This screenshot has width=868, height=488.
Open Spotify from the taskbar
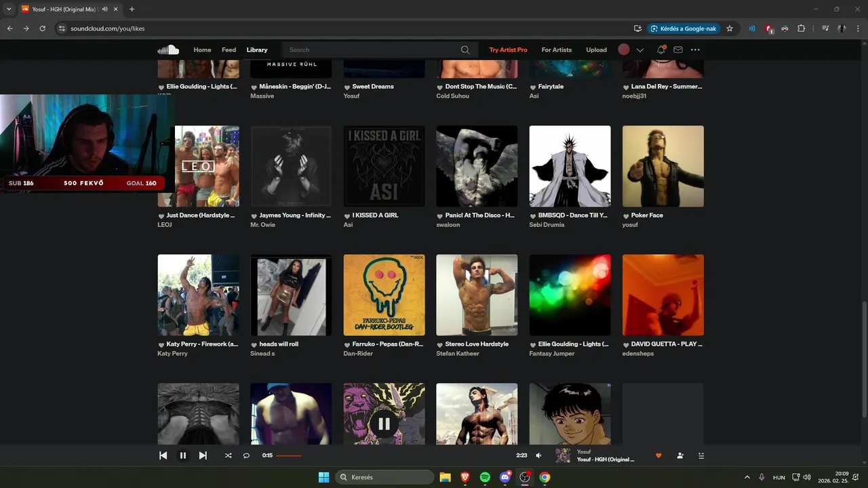pyautogui.click(x=485, y=477)
